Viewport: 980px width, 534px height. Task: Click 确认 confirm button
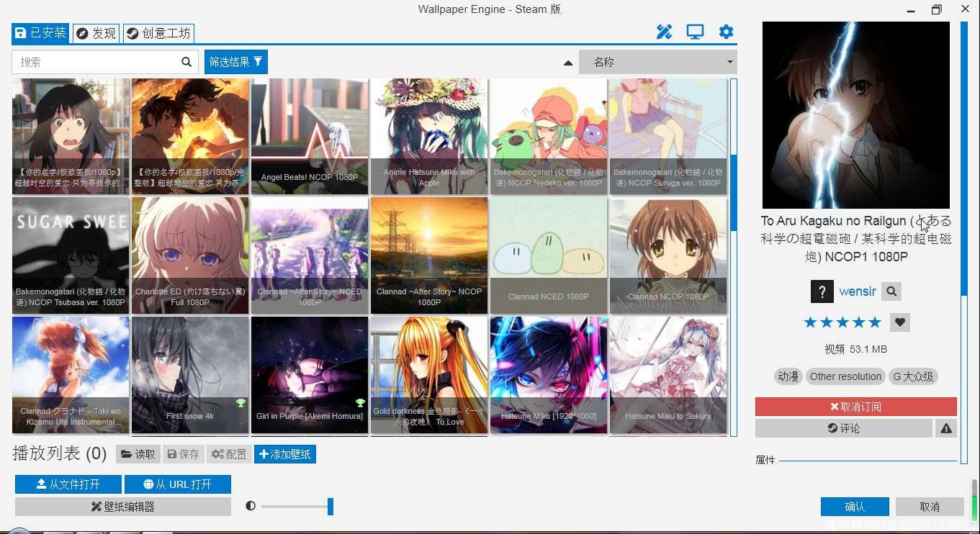(x=855, y=507)
